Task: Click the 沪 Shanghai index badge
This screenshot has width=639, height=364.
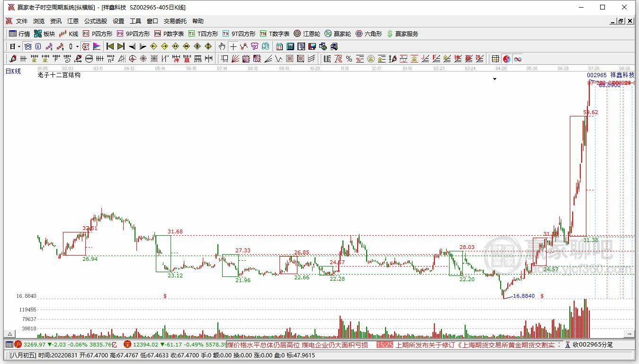Action: 18,345
